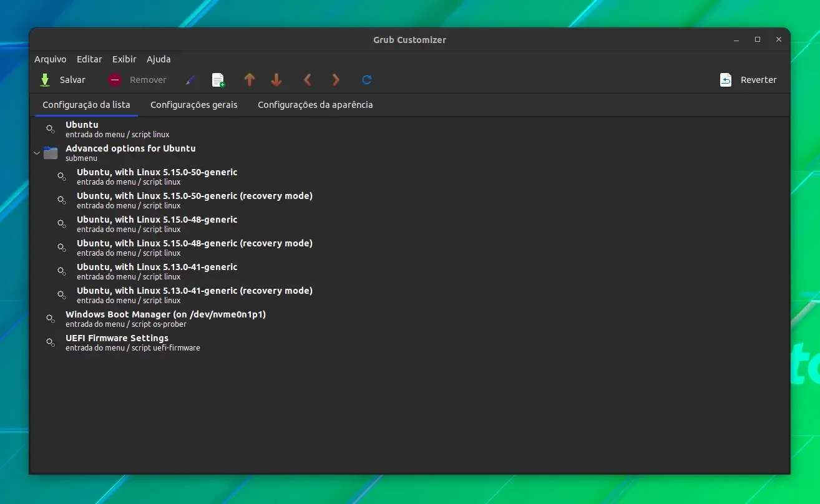Viewport: 820px width, 504px height.
Task: Close the Grub Customizer window
Action: point(779,40)
